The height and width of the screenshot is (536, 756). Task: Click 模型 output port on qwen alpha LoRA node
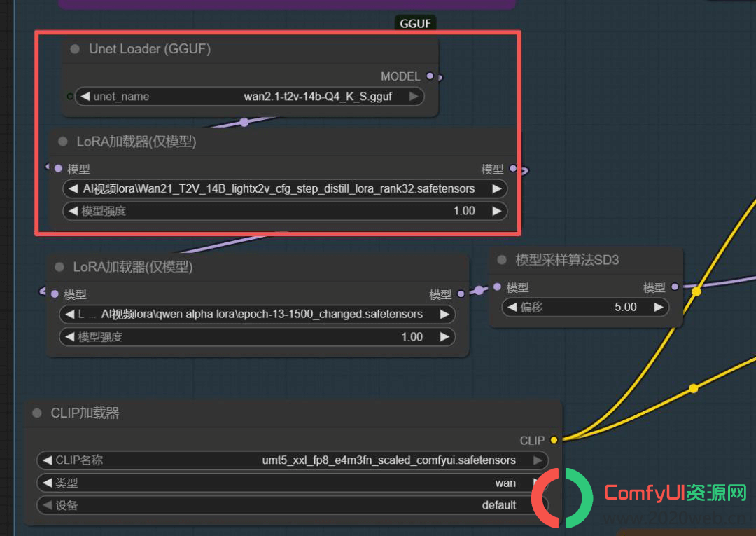tap(461, 294)
